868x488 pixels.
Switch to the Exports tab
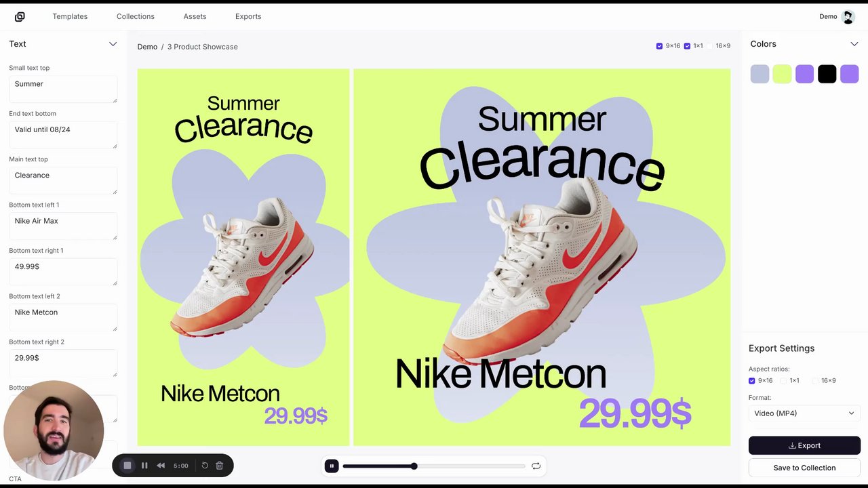248,16
